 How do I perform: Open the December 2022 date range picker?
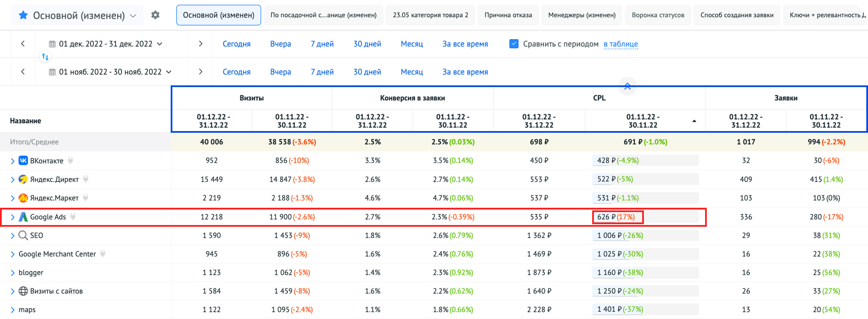tap(106, 44)
